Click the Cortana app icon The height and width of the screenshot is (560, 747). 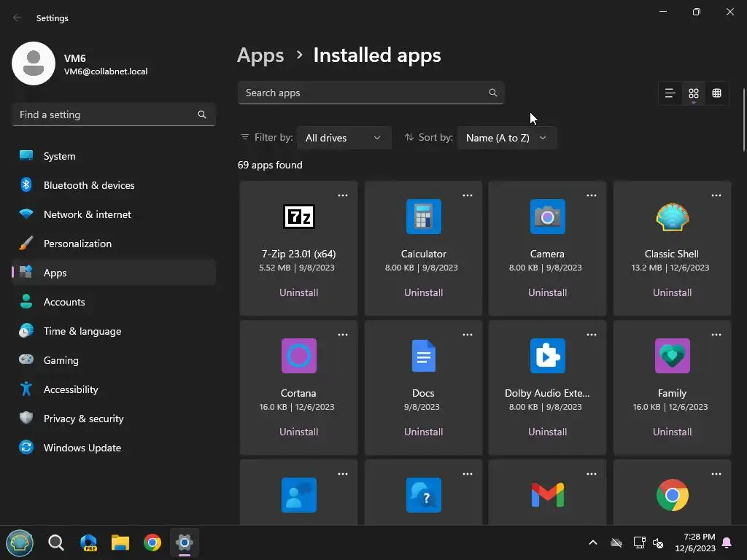pyautogui.click(x=298, y=356)
